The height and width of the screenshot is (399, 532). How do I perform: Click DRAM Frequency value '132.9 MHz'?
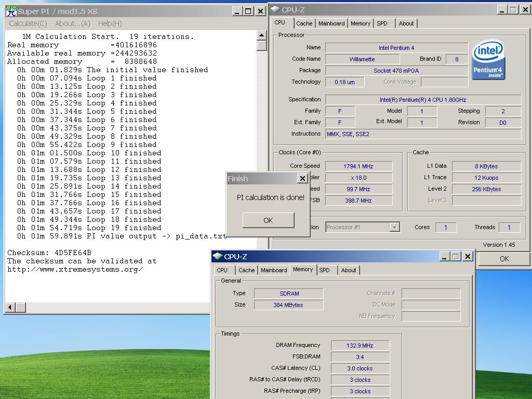coord(360,345)
